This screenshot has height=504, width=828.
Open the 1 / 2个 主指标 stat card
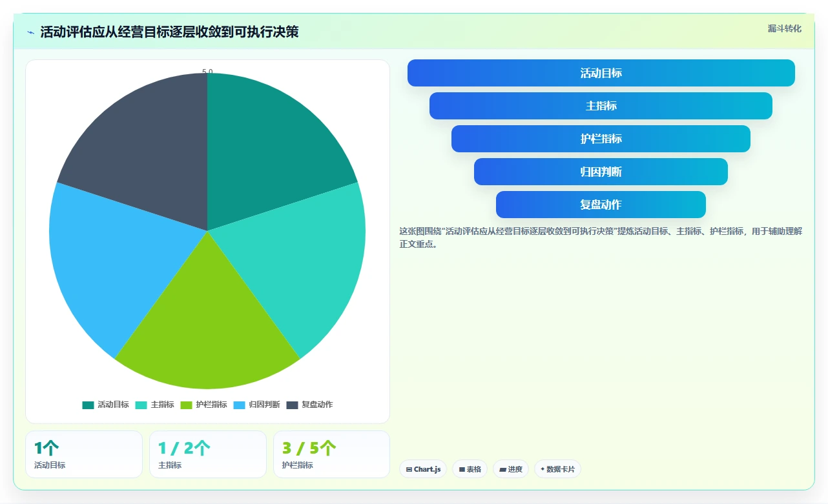point(208,454)
